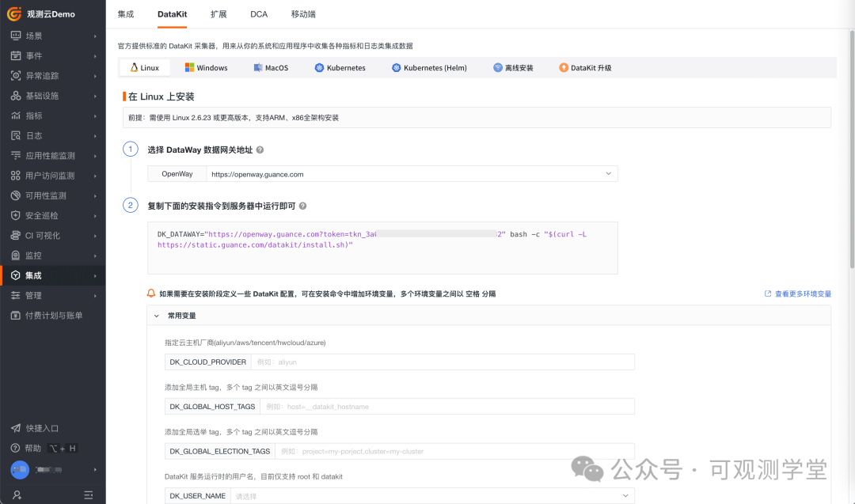The height and width of the screenshot is (504, 855).
Task: Click the 快捷入口 paper plane icon
Action: click(x=16, y=428)
